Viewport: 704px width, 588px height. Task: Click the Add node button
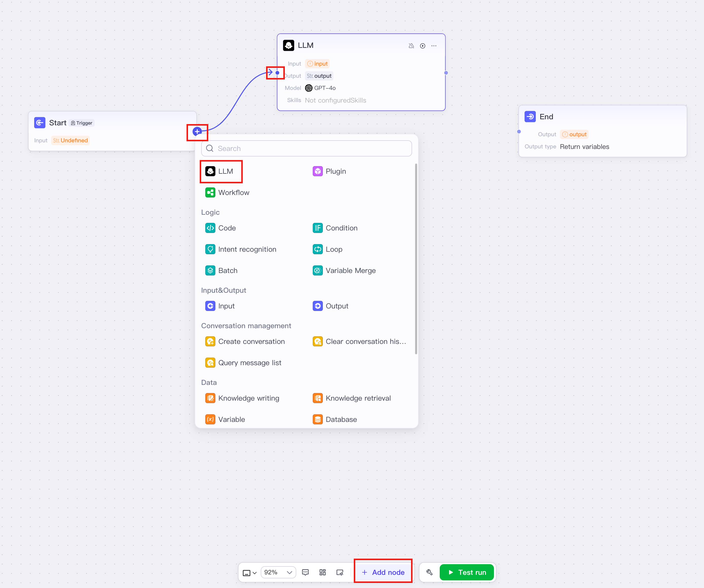click(383, 573)
